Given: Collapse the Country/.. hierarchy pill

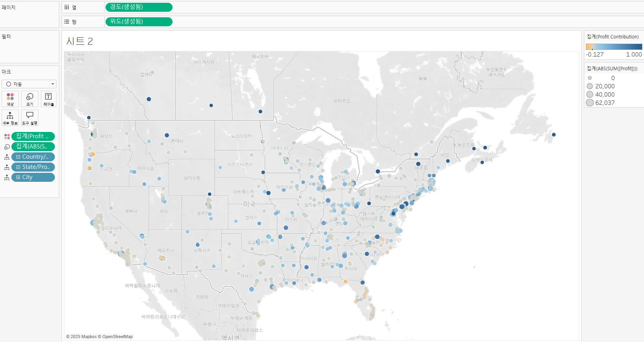Looking at the screenshot, I should coord(18,157).
